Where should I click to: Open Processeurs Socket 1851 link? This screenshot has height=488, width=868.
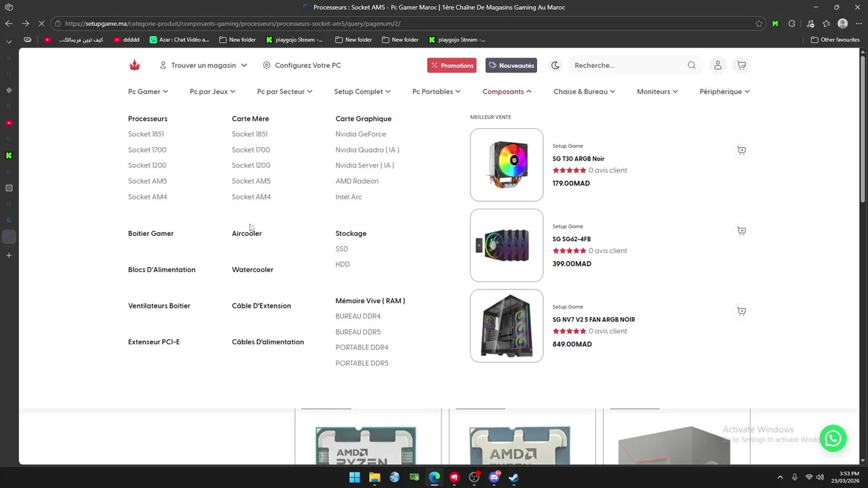click(146, 134)
